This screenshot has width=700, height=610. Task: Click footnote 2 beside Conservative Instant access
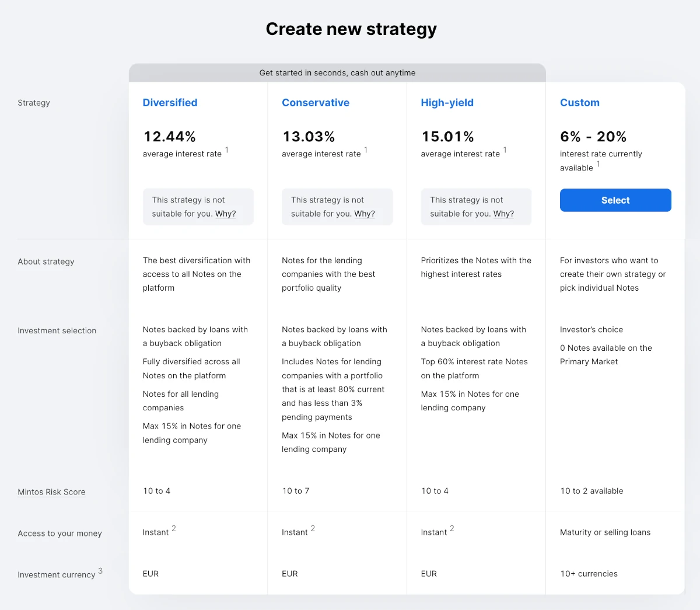tap(313, 528)
